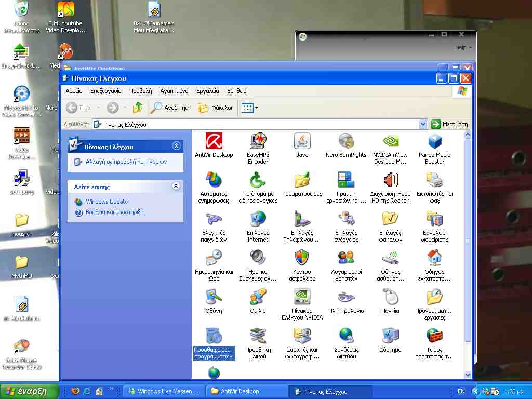The width and height of the screenshot is (532, 399).
Task: Click the Μετάβαση go button
Action: click(x=449, y=124)
